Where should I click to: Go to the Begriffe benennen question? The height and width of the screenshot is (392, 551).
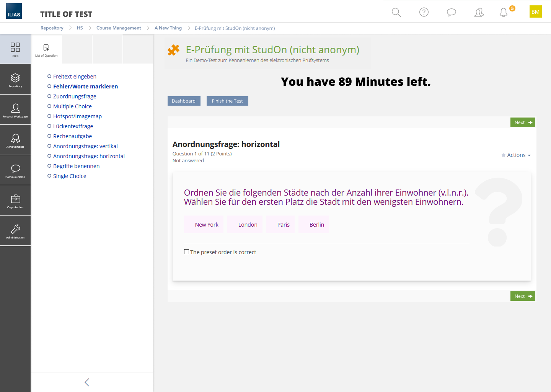tap(76, 166)
